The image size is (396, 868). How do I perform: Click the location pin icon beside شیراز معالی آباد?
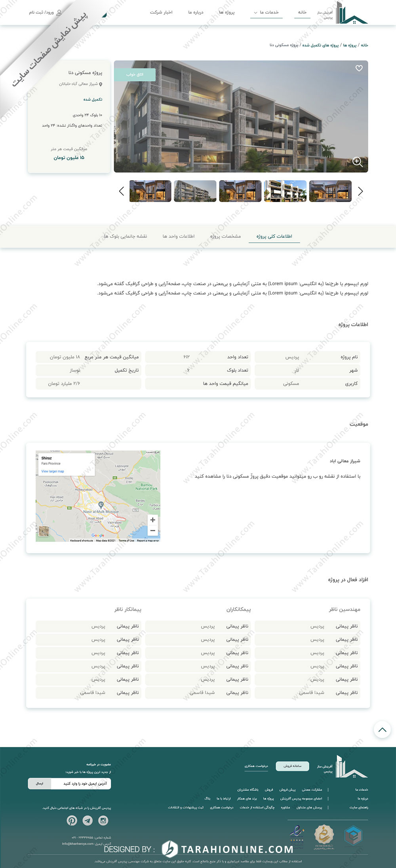click(x=101, y=84)
